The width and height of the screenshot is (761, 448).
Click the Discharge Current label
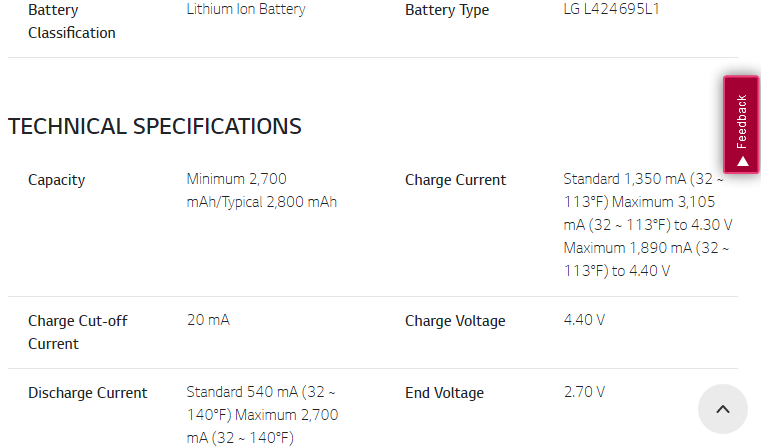(88, 393)
